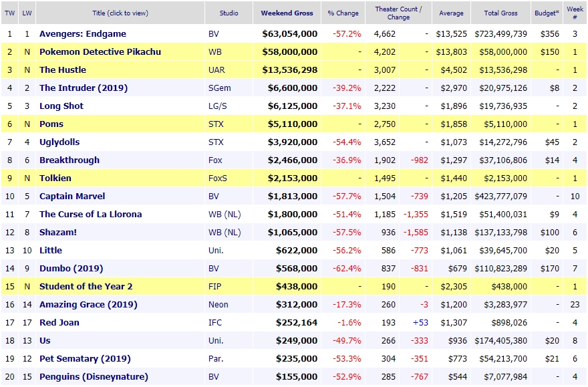Screen dimensions: 588x387
Task: Select LG/S studio in Long Shot row
Action: [218, 106]
